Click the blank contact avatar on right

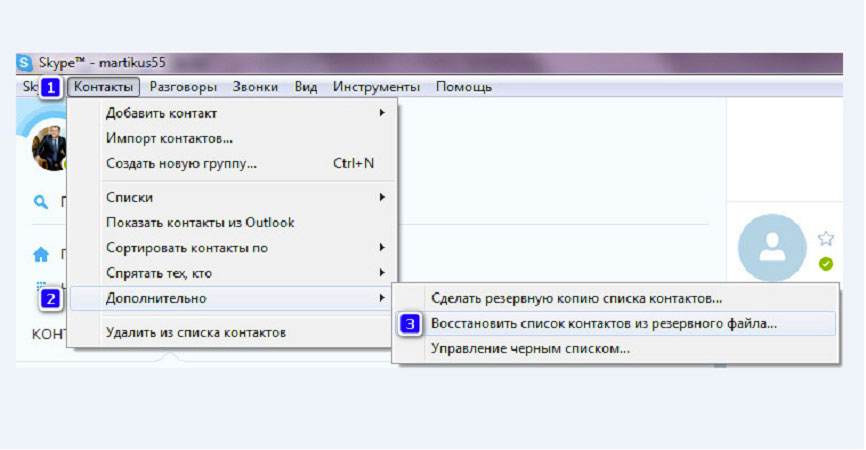pos(771,247)
